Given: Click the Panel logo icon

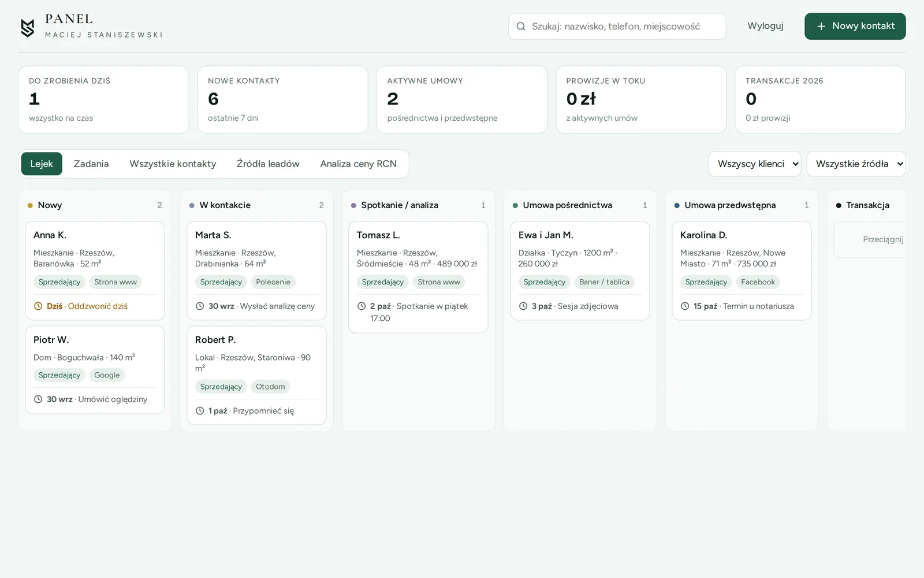Looking at the screenshot, I should (28, 27).
